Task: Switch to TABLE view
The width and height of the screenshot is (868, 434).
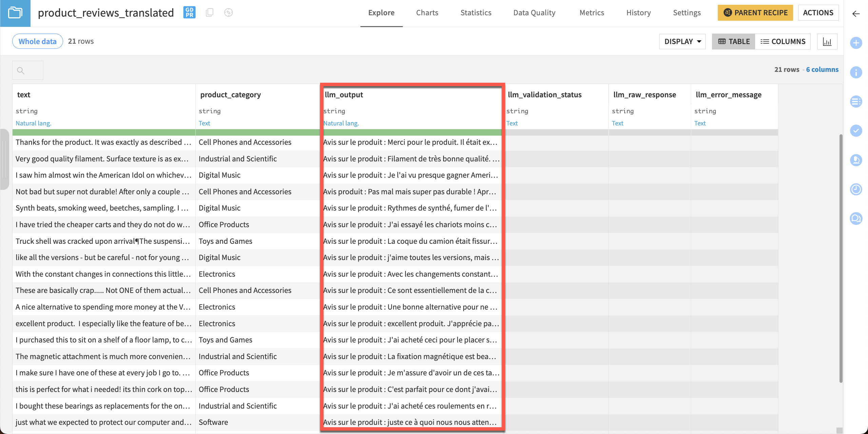Action: pos(733,41)
